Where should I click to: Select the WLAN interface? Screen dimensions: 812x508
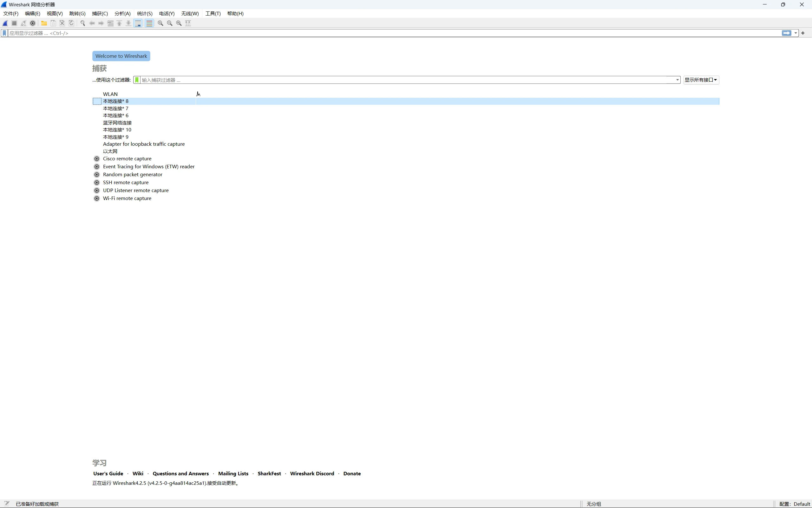pos(406,94)
